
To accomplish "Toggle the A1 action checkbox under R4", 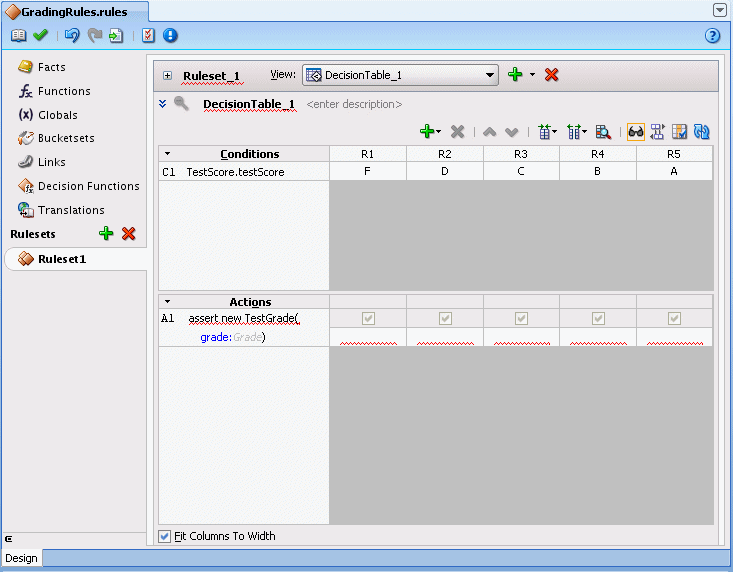I will [x=598, y=319].
